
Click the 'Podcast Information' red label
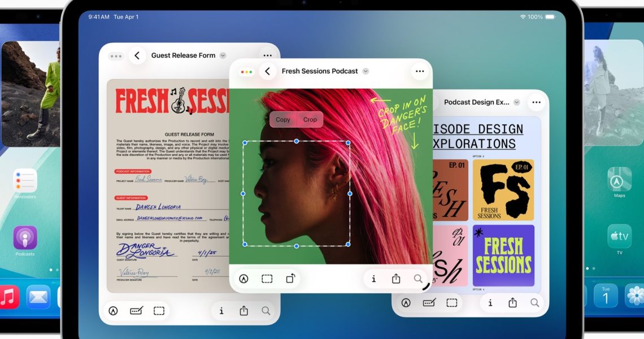[x=133, y=171]
